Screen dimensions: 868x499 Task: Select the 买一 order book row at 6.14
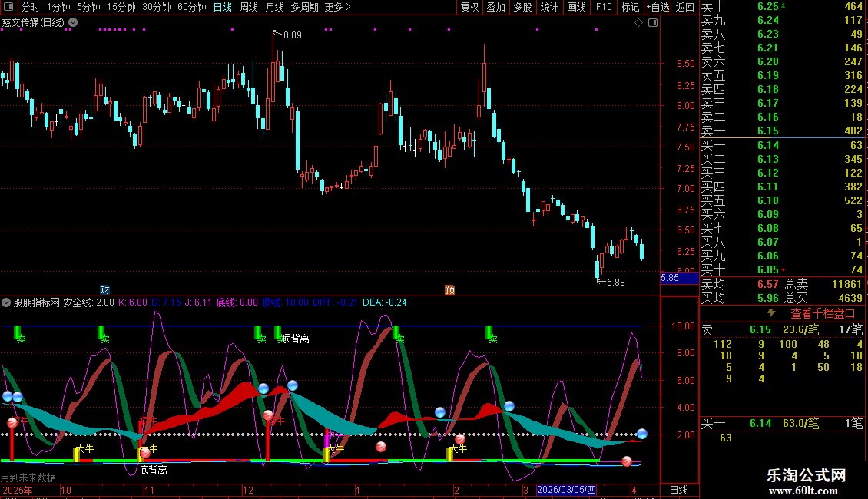pyautogui.click(x=782, y=145)
